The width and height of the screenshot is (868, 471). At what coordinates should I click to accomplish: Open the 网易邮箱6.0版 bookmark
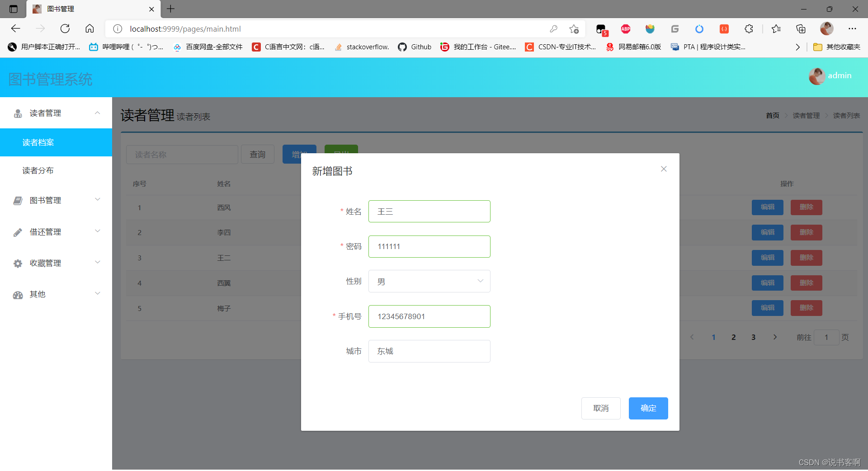tap(633, 47)
